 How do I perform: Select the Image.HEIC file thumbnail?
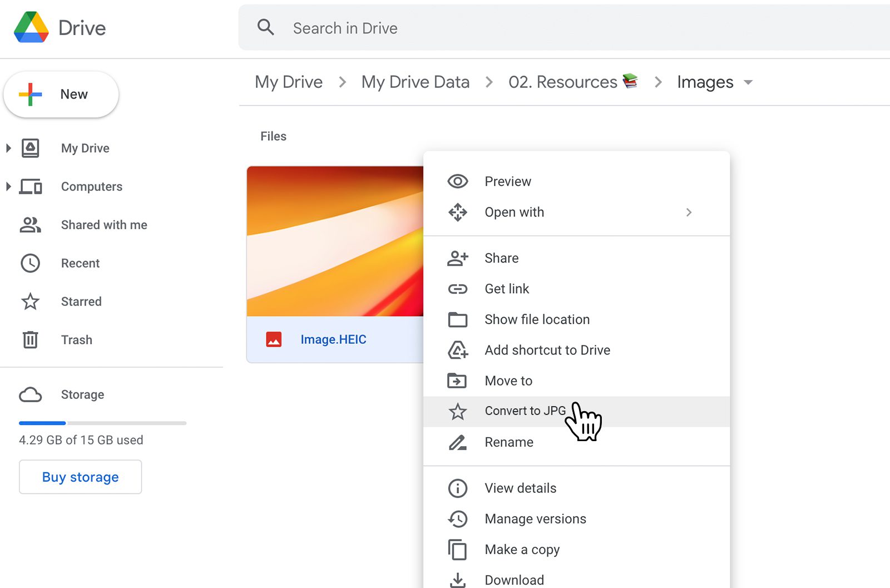pos(334,242)
